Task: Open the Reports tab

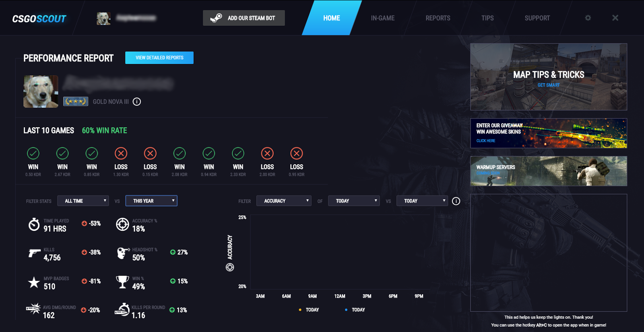Action: [x=438, y=18]
